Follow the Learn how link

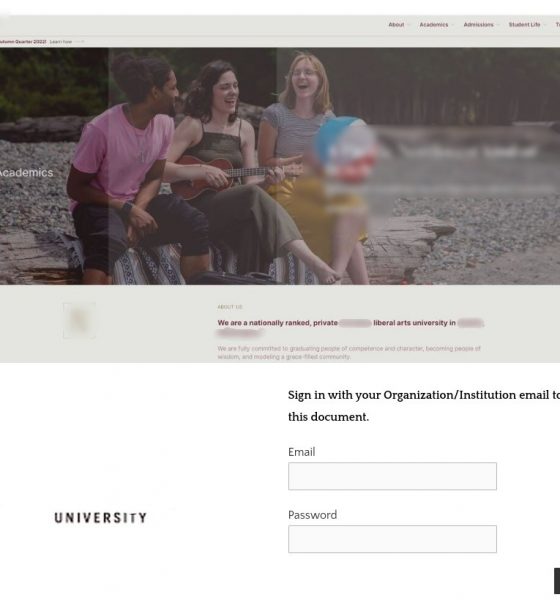click(61, 42)
